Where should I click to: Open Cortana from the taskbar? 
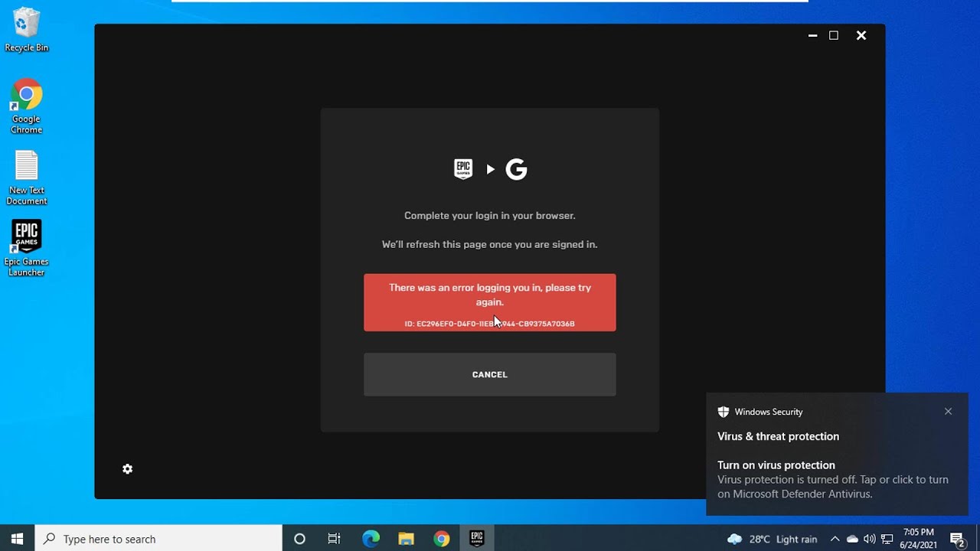tap(299, 539)
